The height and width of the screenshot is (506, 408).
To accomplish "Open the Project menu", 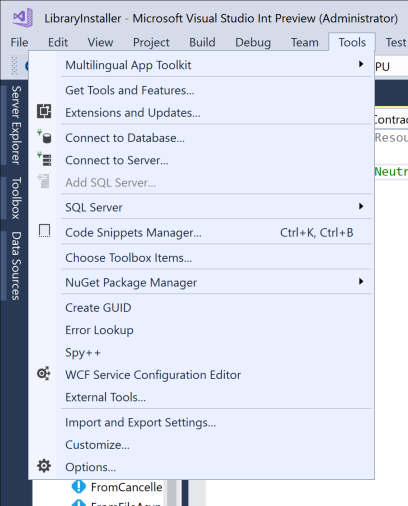I will click(x=151, y=42).
